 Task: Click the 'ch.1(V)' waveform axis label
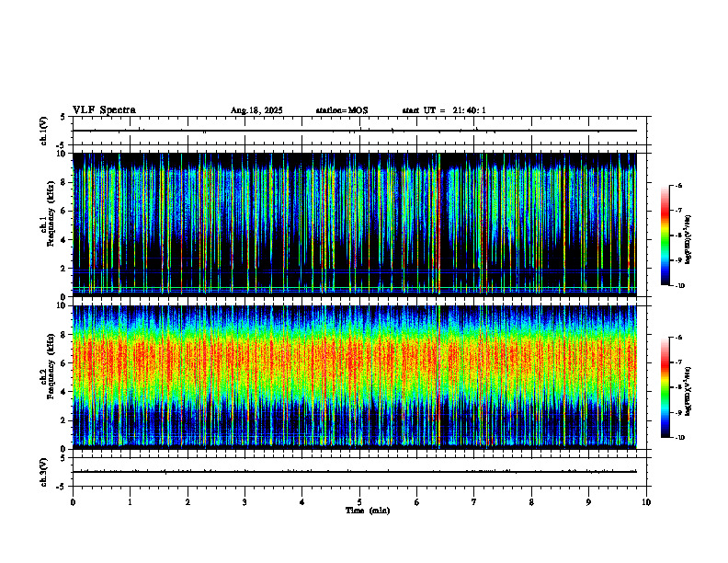click(44, 131)
